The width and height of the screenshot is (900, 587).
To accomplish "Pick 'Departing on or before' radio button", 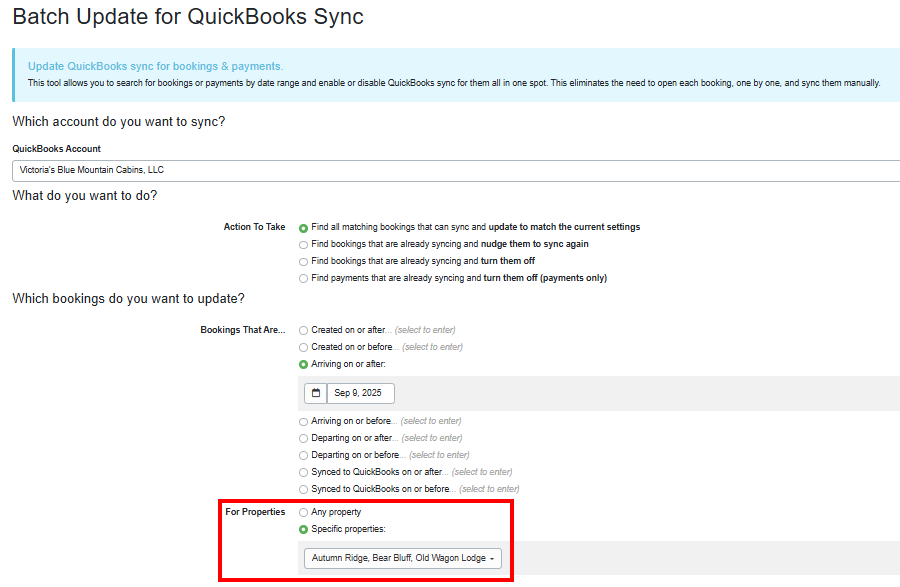I will pyautogui.click(x=304, y=455).
